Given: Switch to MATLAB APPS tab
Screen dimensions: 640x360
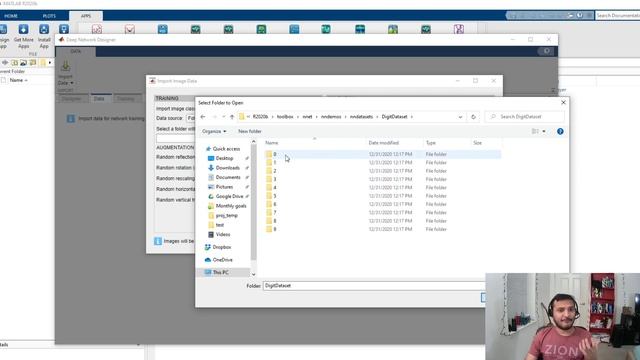Looking at the screenshot, I should 86,16.
